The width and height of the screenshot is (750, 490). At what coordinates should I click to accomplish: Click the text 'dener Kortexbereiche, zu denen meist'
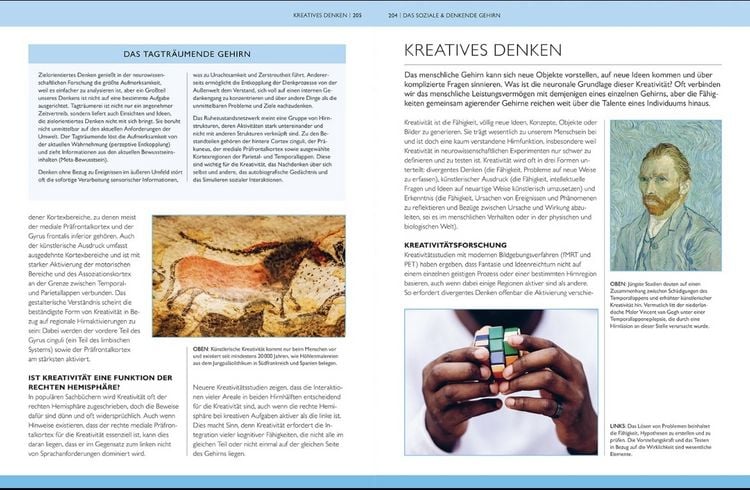point(82,217)
